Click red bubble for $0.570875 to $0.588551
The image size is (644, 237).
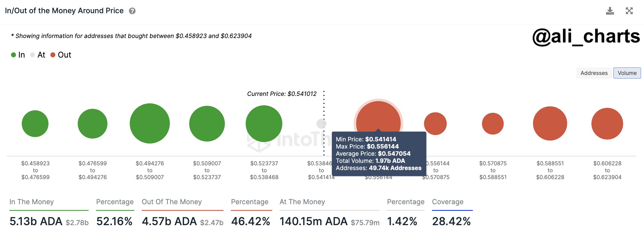(493, 123)
